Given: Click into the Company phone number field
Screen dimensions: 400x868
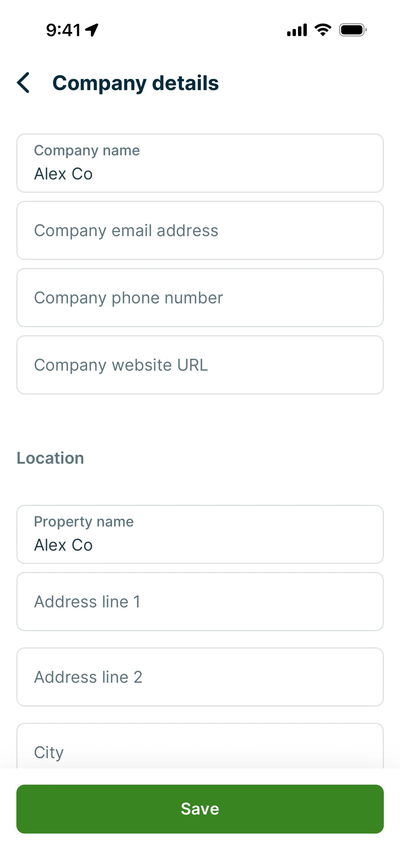Looking at the screenshot, I should coord(200,298).
